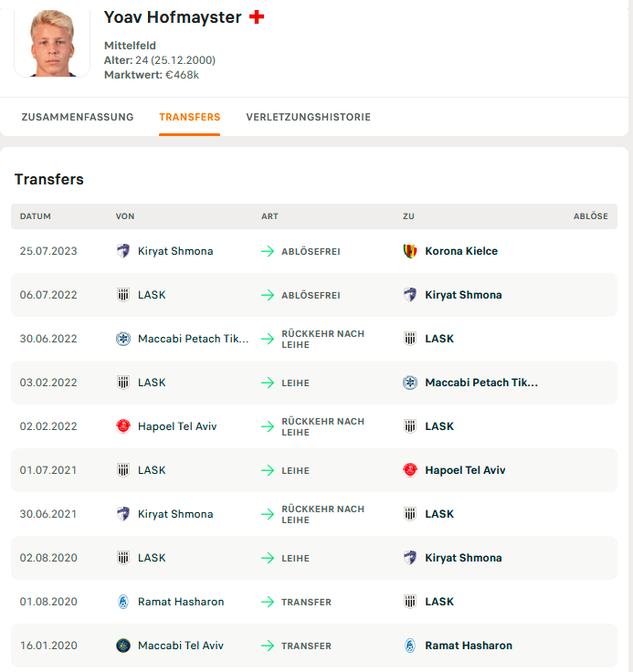Select the Transfers tab
The height and width of the screenshot is (672, 633).
[189, 117]
